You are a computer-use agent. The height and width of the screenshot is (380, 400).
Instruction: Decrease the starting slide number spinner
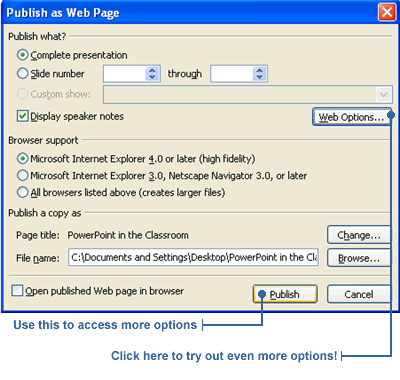[x=152, y=77]
